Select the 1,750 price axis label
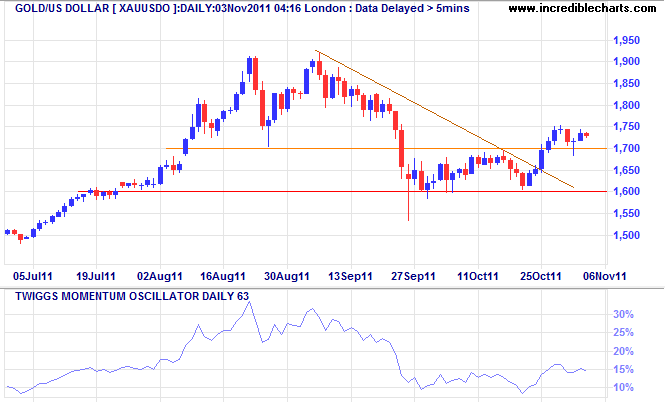This screenshot has height=405, width=665. pyautogui.click(x=626, y=126)
